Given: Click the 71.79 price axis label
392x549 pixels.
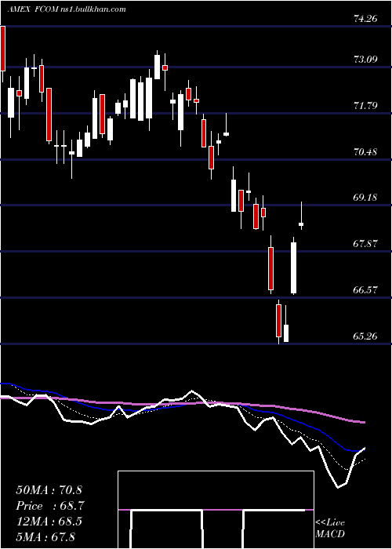Looking at the screenshot, I should 365,105.
